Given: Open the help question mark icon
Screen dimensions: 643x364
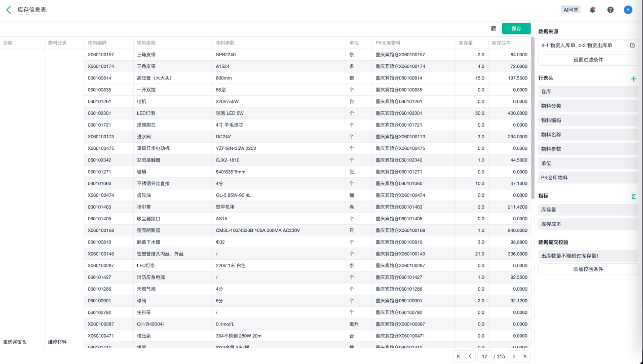Looking at the screenshot, I should pyautogui.click(x=610, y=10).
